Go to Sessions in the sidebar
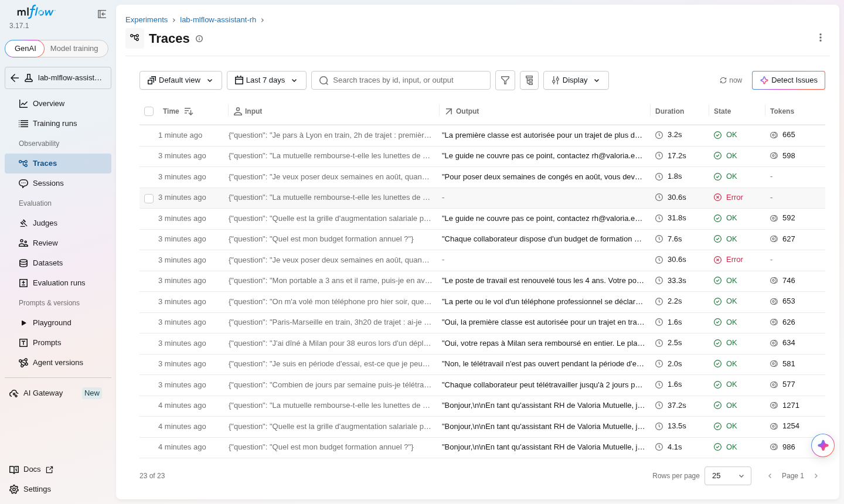This screenshot has width=844, height=504. pyautogui.click(x=57, y=183)
